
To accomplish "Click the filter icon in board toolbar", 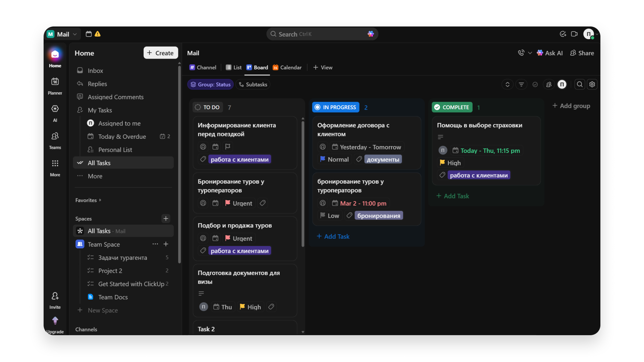I will click(x=521, y=84).
